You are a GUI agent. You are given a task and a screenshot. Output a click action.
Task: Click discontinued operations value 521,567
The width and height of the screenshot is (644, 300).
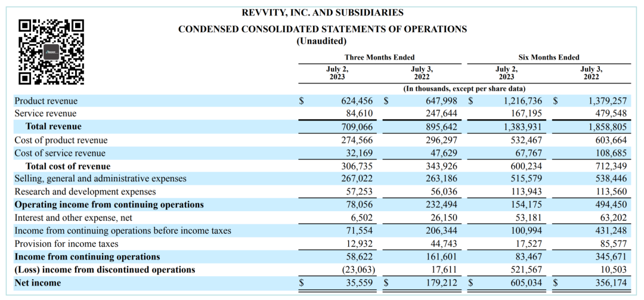tap(526, 270)
